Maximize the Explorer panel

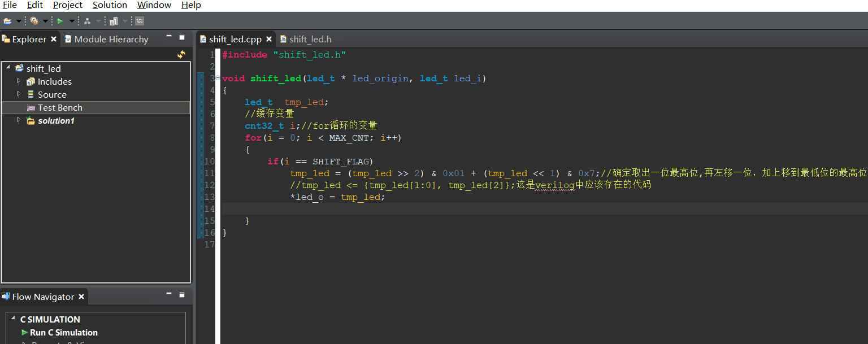182,37
